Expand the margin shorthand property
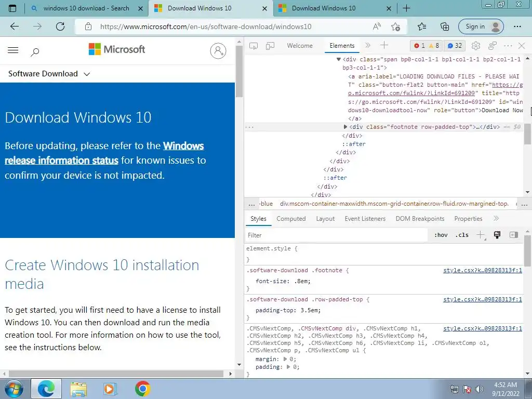The width and height of the screenshot is (532, 399). (285, 359)
